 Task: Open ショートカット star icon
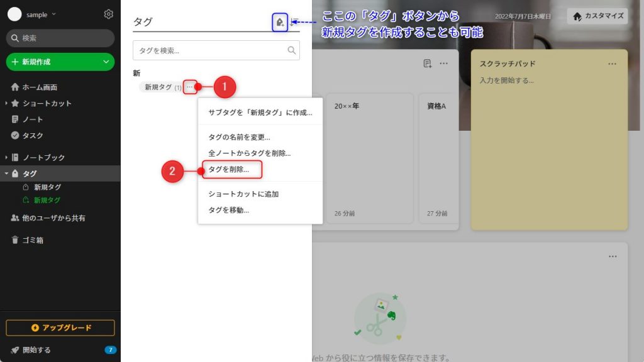[15, 103]
